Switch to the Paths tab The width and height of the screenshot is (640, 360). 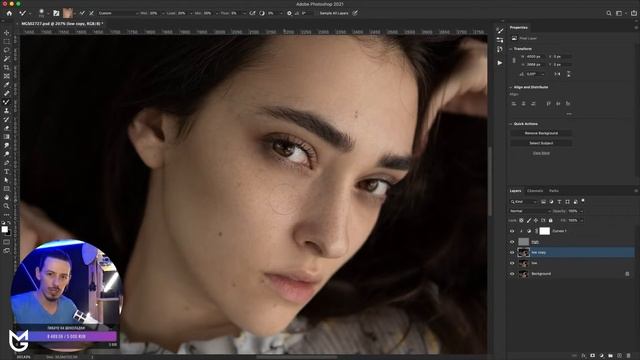click(553, 191)
